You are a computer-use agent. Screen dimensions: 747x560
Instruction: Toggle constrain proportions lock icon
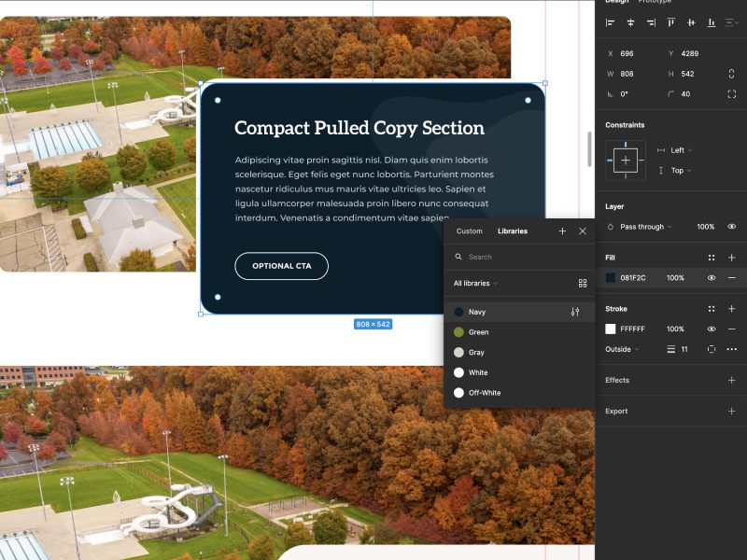click(731, 74)
